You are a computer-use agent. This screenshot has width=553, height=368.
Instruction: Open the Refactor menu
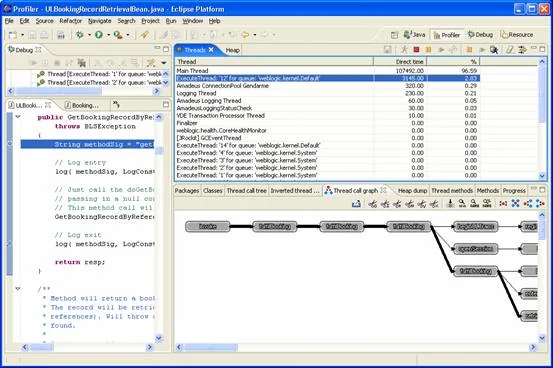coord(71,21)
